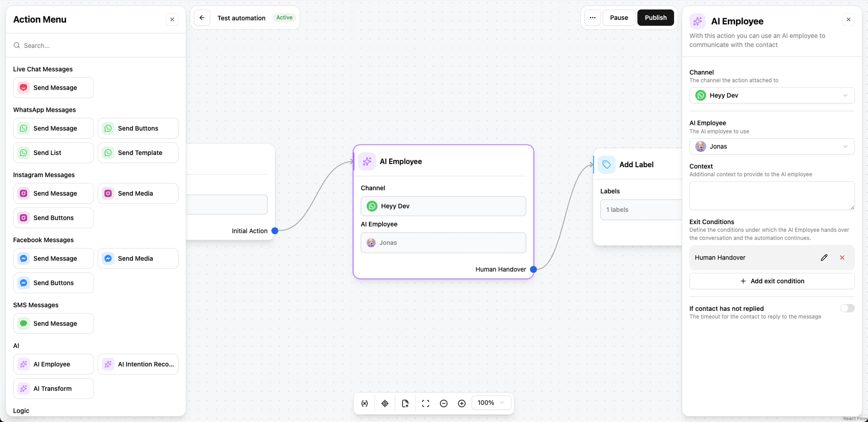Open the variables (x) panel in the canvas toolbar
The image size is (868, 422).
[x=364, y=403]
